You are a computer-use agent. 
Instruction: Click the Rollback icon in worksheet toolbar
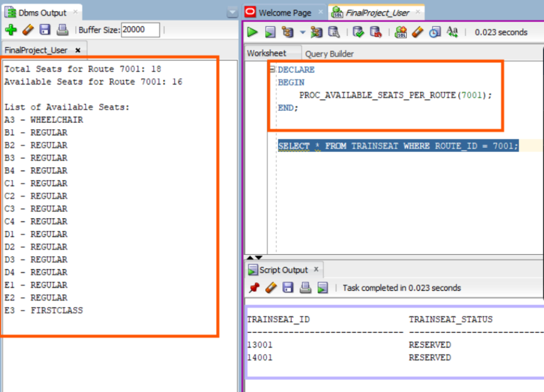tap(375, 32)
